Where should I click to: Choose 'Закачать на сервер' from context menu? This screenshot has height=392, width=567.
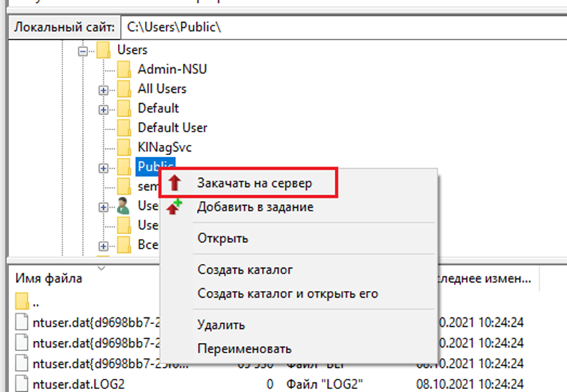point(254,184)
